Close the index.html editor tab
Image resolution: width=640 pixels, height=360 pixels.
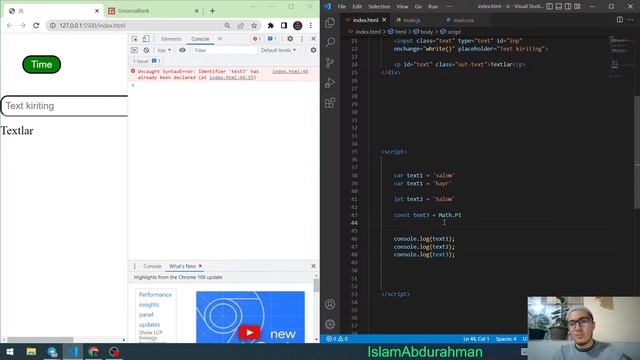point(384,20)
